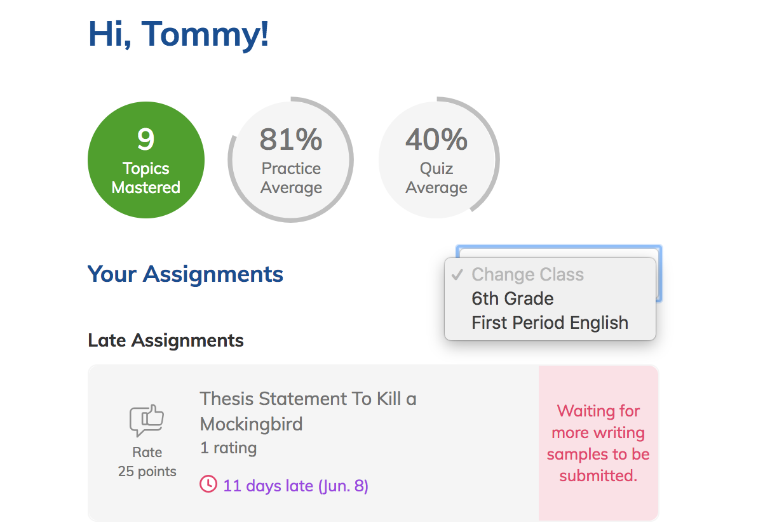Click the Rate label under the thumbs-up icon

(x=147, y=453)
